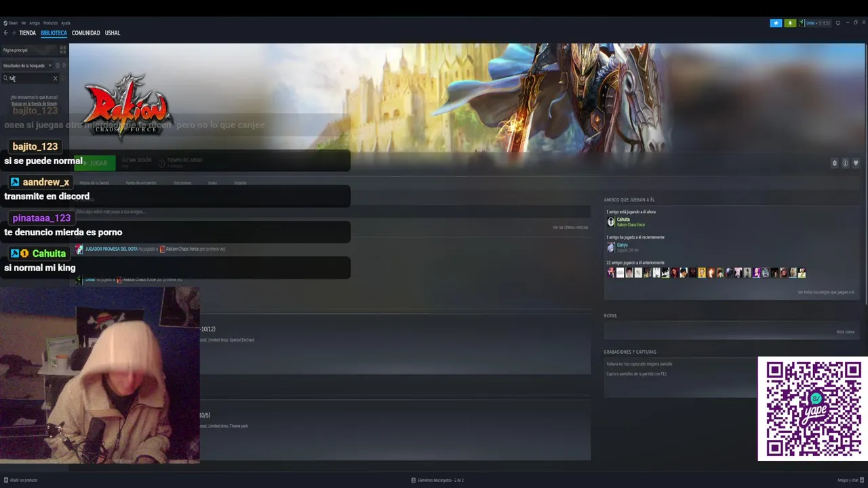Viewport: 868px width, 488px height.
Task: Open the Ayuda menu
Action: pos(66,23)
